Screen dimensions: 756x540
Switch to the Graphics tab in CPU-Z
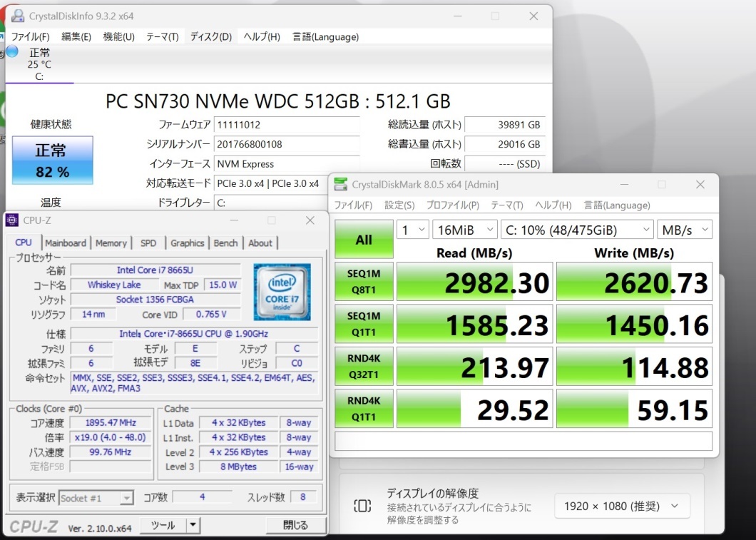[187, 243]
